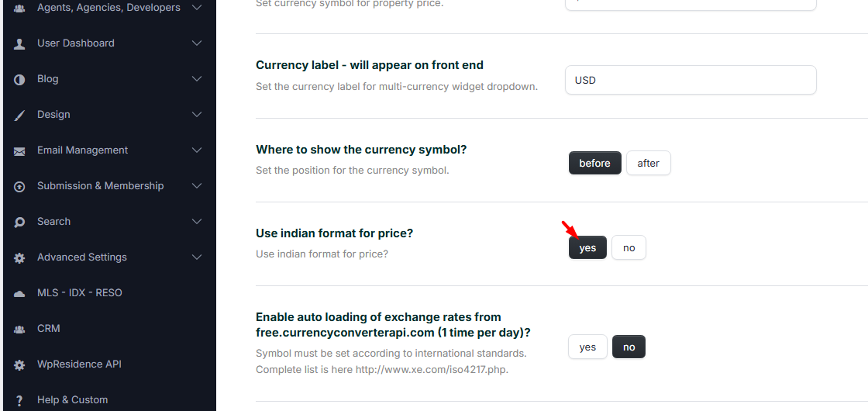Click the User Dashboard person icon

19,43
